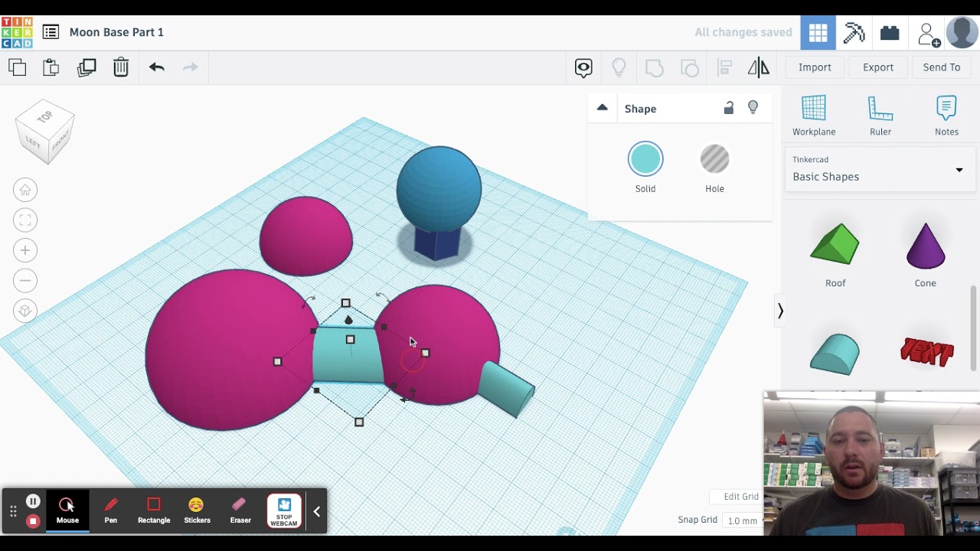
Task: Undo the last action
Action: click(x=157, y=67)
